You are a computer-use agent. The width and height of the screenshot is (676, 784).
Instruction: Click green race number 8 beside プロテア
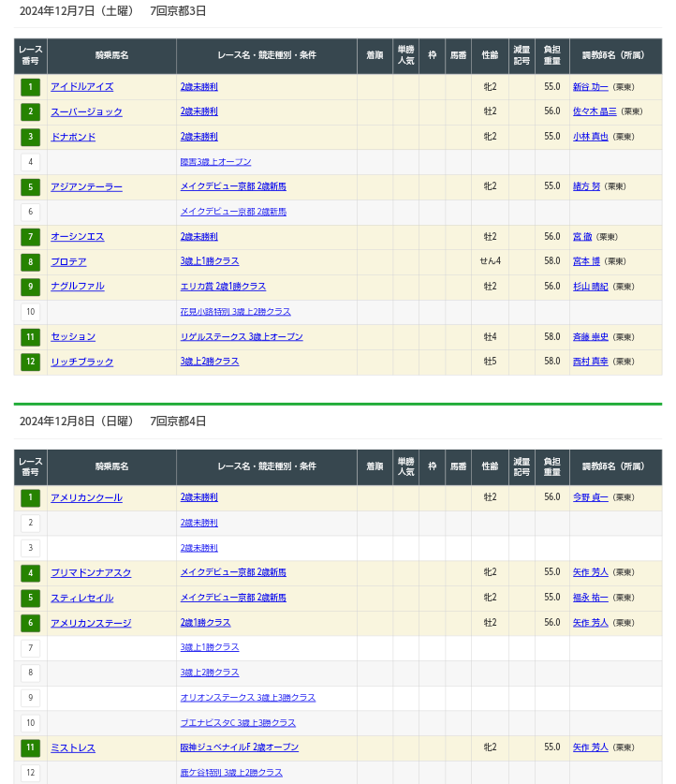(31, 262)
